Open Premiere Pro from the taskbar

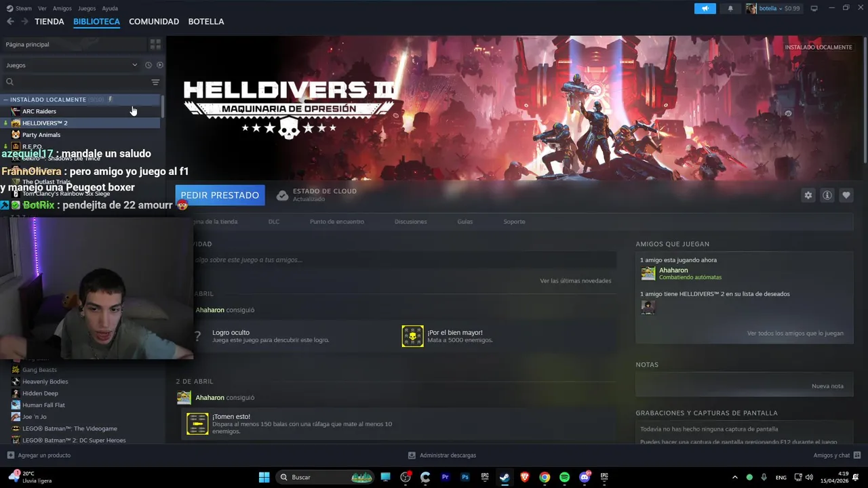[x=446, y=477]
